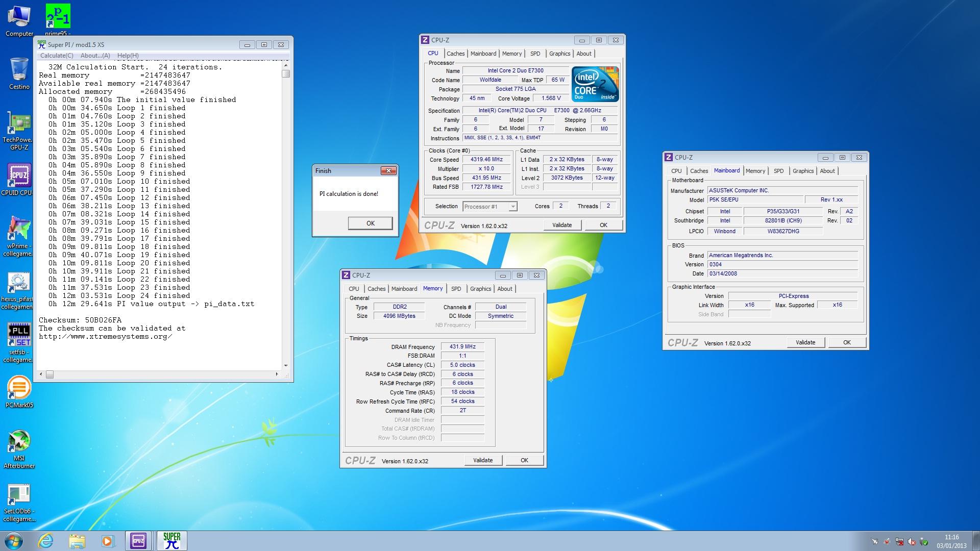Expand the Processor #1 selection dropdown
Screen dimensions: 980x551
pos(513,207)
